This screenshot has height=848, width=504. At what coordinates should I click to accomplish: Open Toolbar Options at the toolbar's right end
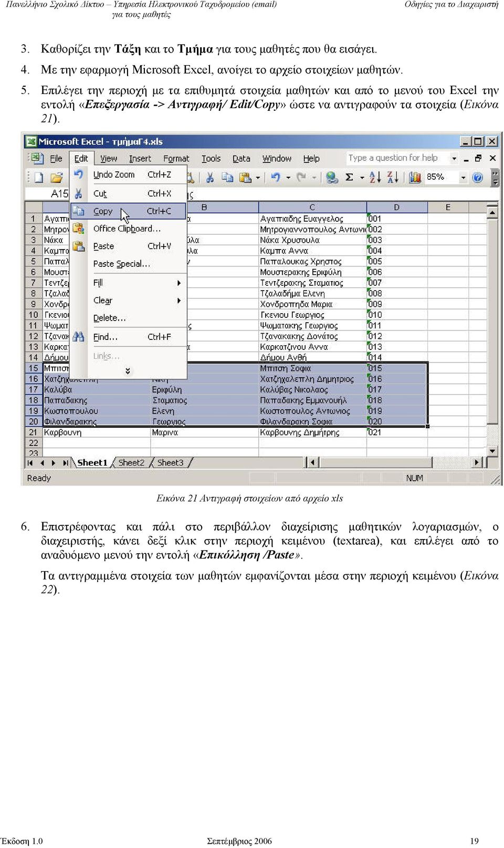click(x=495, y=178)
